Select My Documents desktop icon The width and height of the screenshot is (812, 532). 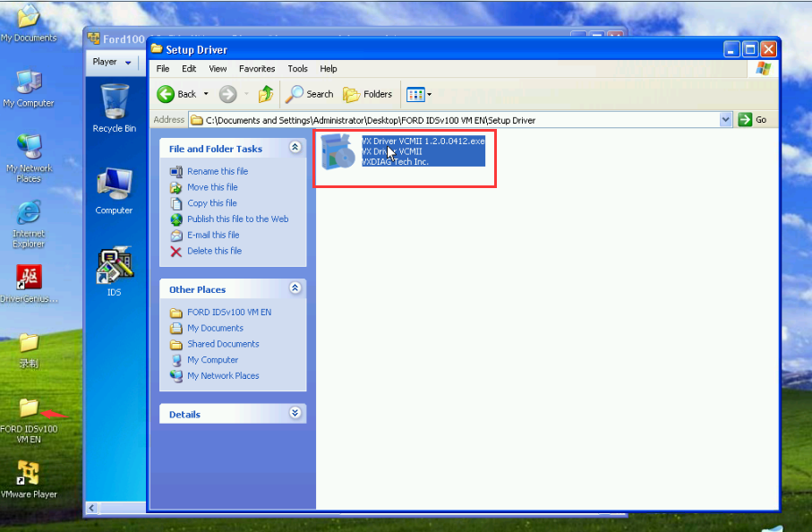pyautogui.click(x=29, y=23)
